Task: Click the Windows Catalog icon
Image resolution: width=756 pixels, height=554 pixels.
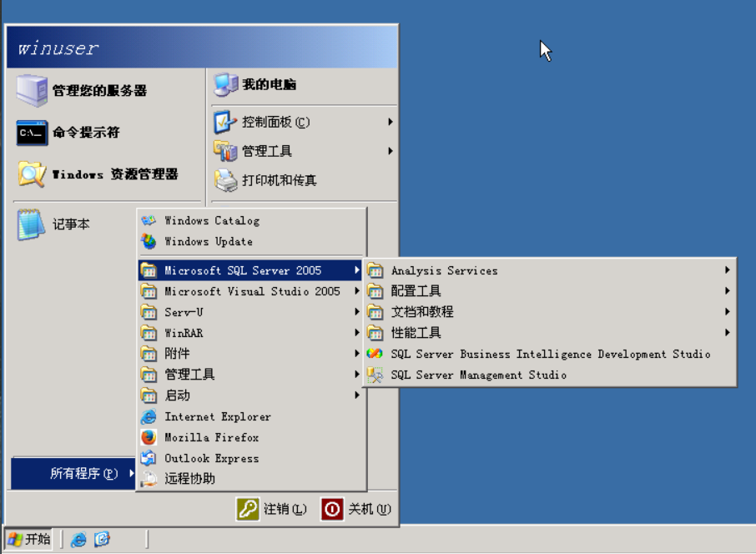Action: click(149, 220)
